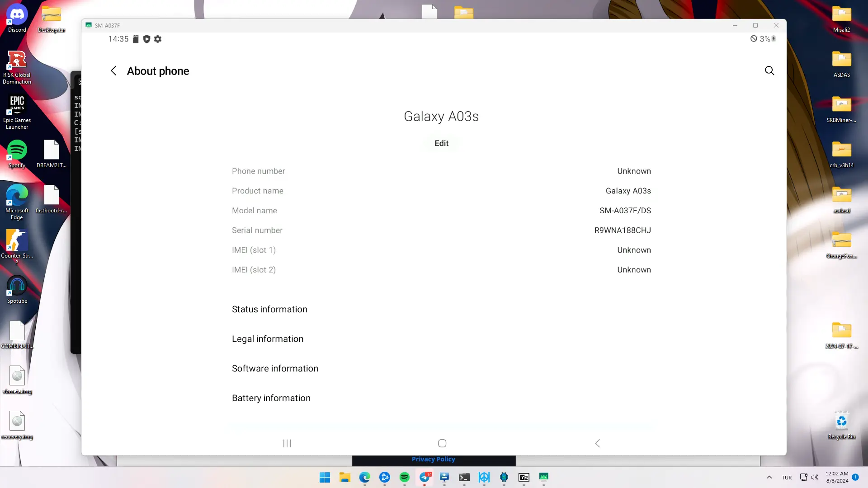Viewport: 868px width, 488px height.
Task: Click the IMEI (slot 2) row
Action: click(x=441, y=270)
